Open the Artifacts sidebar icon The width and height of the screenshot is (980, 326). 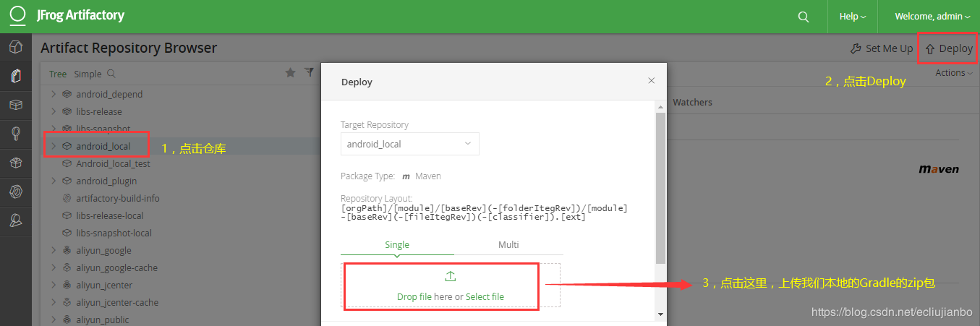(15, 75)
